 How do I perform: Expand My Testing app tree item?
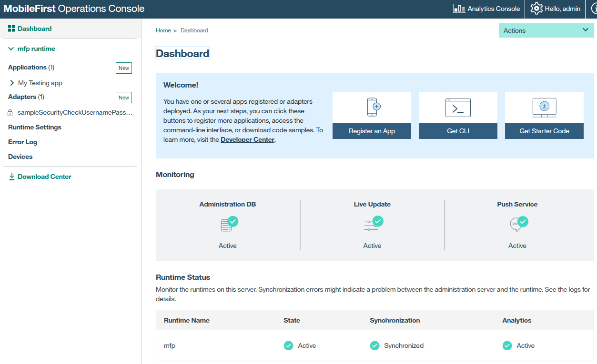(x=12, y=83)
